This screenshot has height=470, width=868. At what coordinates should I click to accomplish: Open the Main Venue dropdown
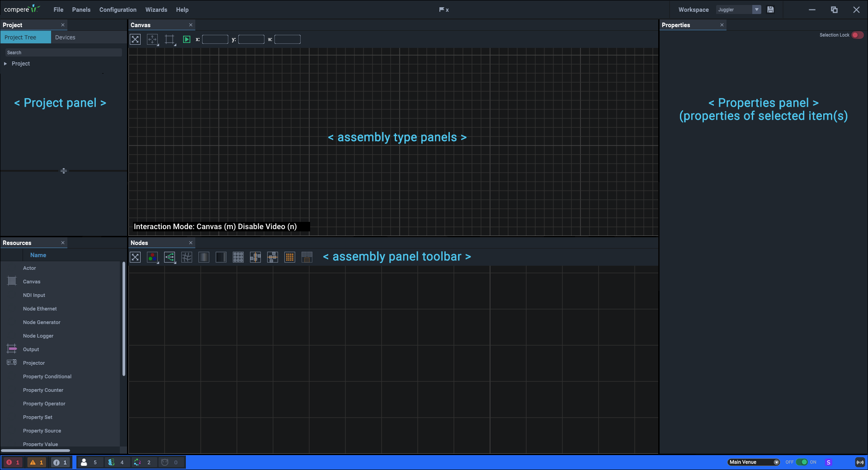click(x=754, y=462)
